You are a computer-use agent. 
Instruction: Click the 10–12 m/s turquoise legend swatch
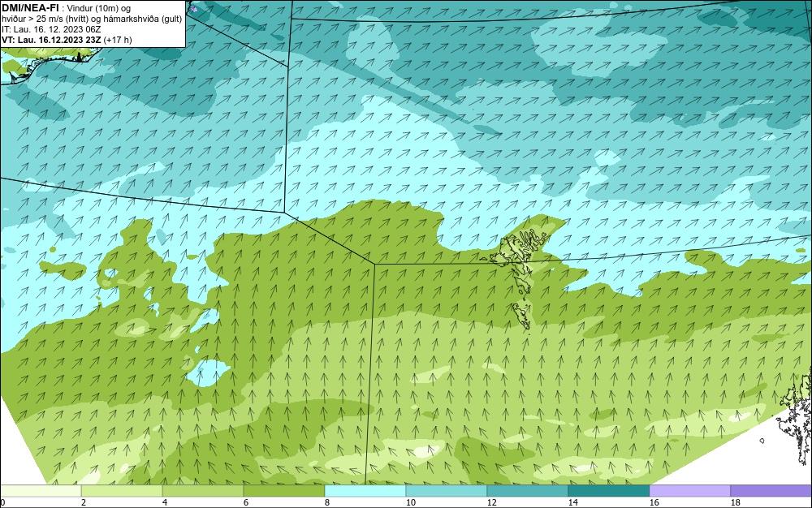tap(447, 490)
